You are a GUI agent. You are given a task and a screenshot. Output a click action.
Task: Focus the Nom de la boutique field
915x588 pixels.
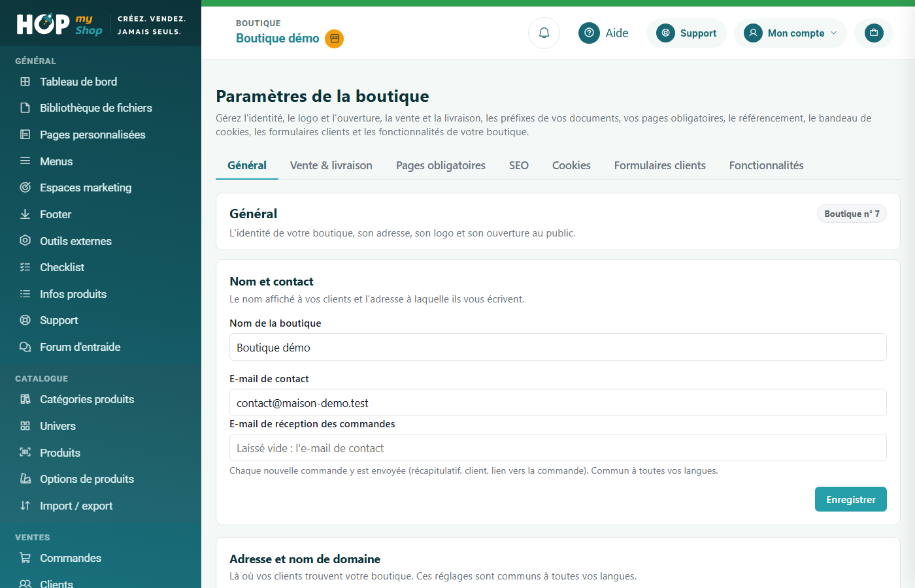[558, 347]
